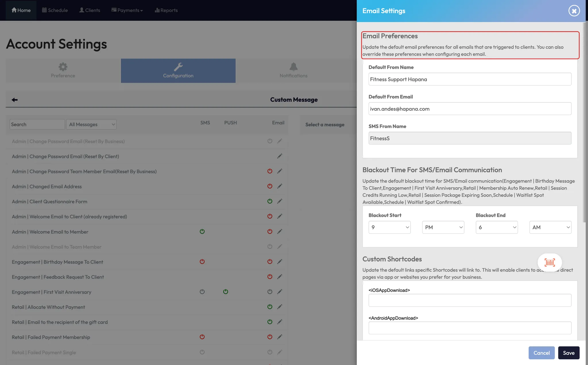Toggle Email for Admin Client Questionnaire Form
Viewport: 588px width, 365px height.
pyautogui.click(x=270, y=201)
